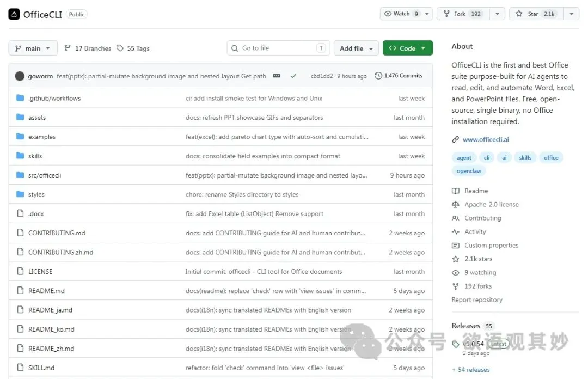Open 17 Branches link
The width and height of the screenshot is (588, 379).
88,48
